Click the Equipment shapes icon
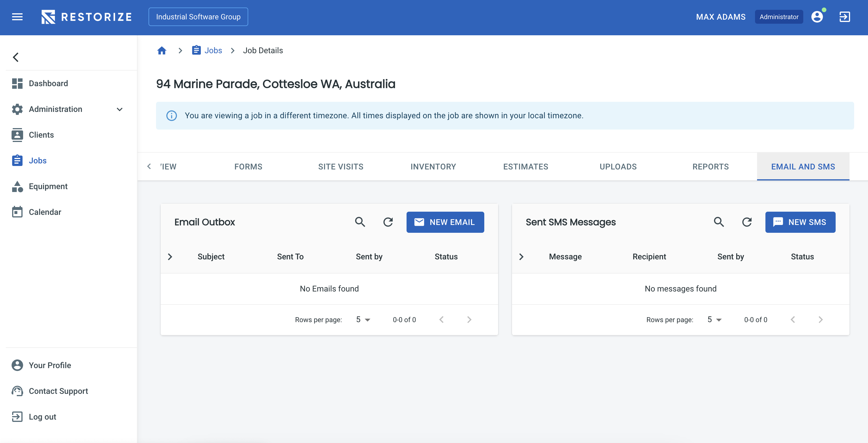 [x=17, y=187]
